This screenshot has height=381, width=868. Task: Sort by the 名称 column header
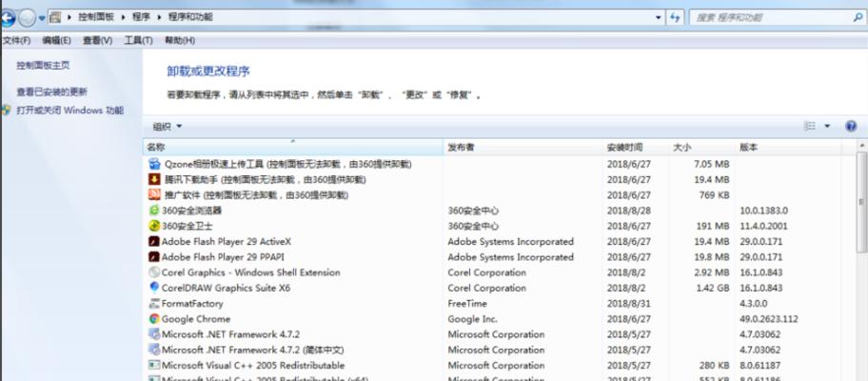[x=293, y=148]
